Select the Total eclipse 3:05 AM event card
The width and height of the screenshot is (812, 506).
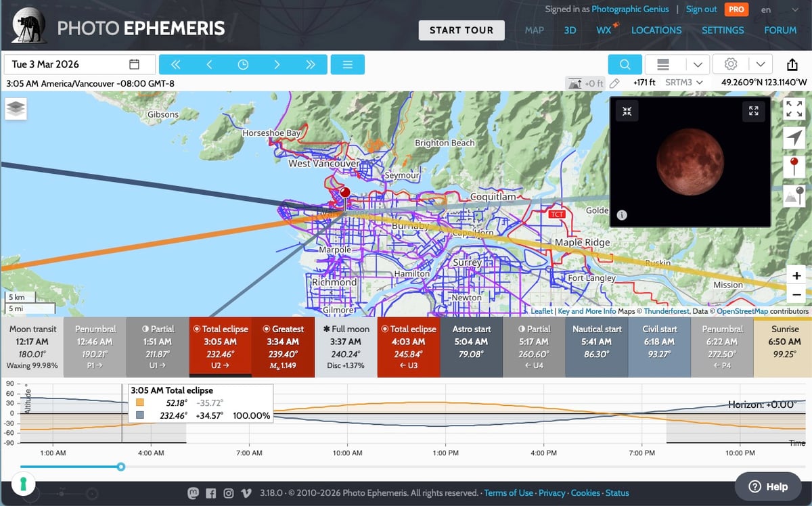click(220, 345)
